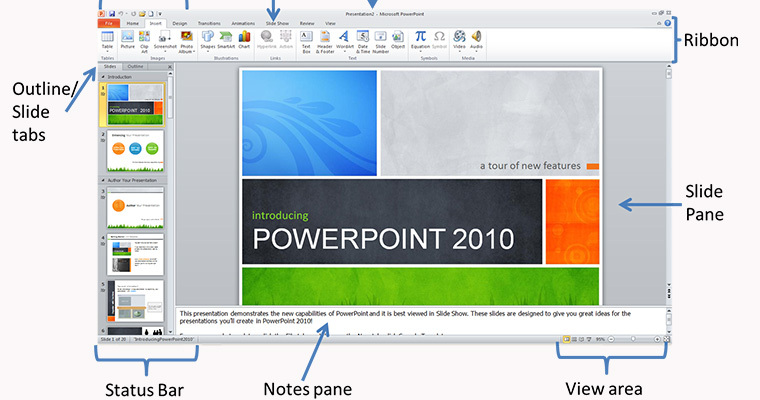
Task: Open PowerPoint Help question mark icon
Action: click(667, 23)
